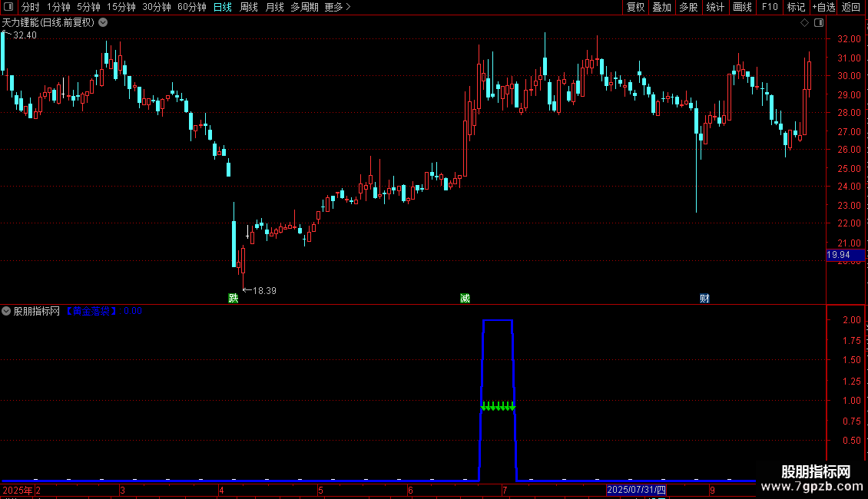Click the green arrow signals in indicator
Image resolution: width=868 pixels, height=499 pixels.
coord(499,407)
